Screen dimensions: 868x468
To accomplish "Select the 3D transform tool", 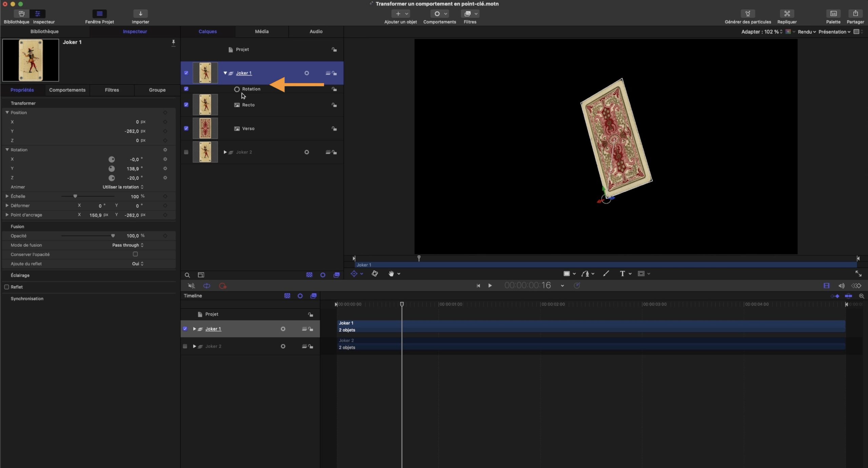I will click(x=375, y=274).
